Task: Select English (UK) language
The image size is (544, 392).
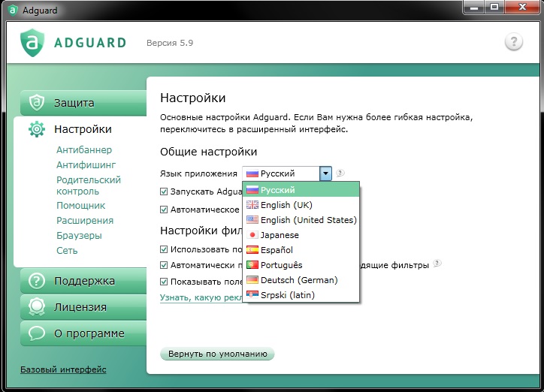Action: 301,205
